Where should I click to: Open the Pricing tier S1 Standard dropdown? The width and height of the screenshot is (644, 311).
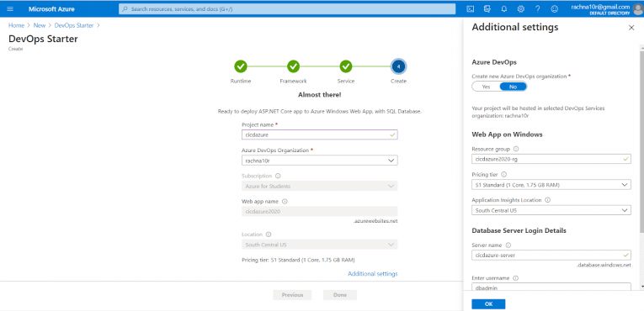[x=551, y=185]
